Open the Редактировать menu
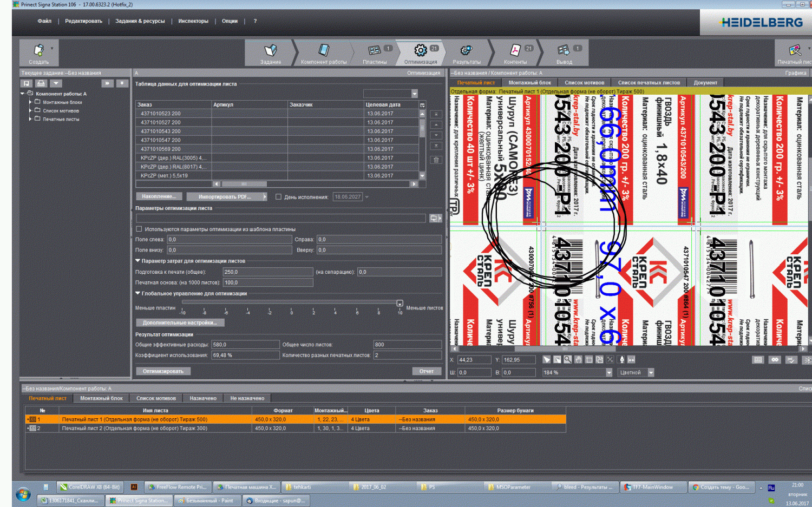The width and height of the screenshot is (812, 507). [x=83, y=21]
